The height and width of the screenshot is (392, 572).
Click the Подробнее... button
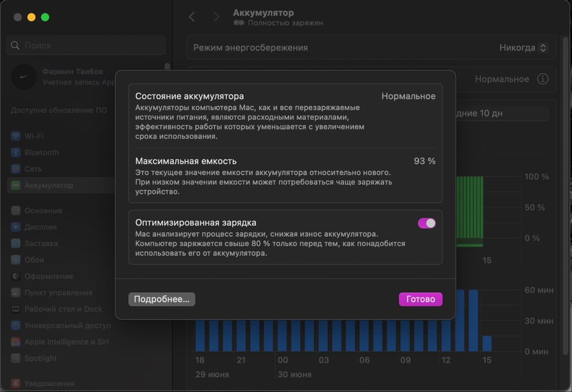pyautogui.click(x=162, y=299)
